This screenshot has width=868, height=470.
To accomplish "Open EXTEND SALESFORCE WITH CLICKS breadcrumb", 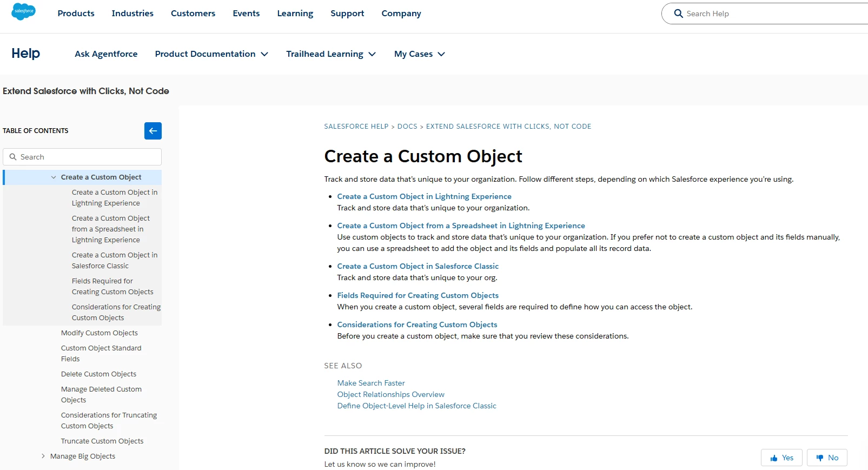I will 508,127.
